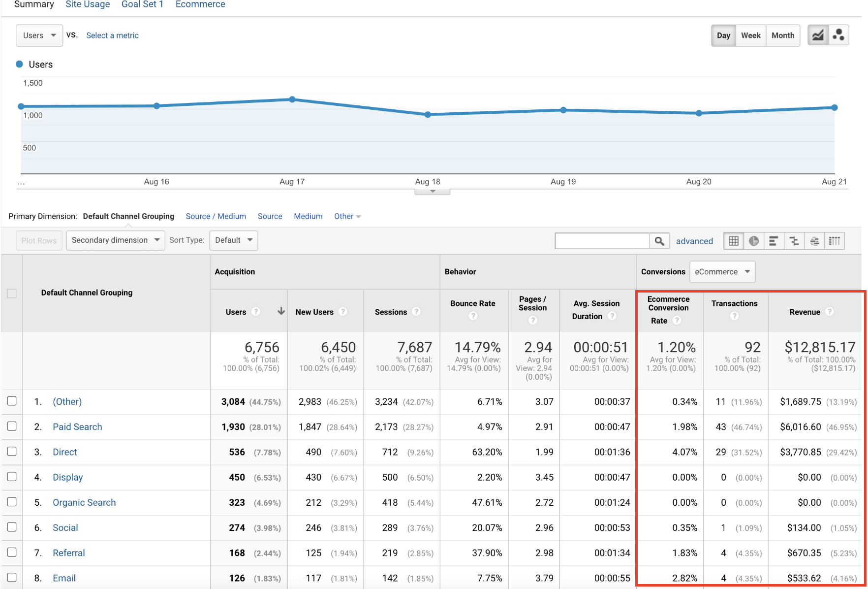Click help icon beside Ecommerce Conversion Rate

677,321
